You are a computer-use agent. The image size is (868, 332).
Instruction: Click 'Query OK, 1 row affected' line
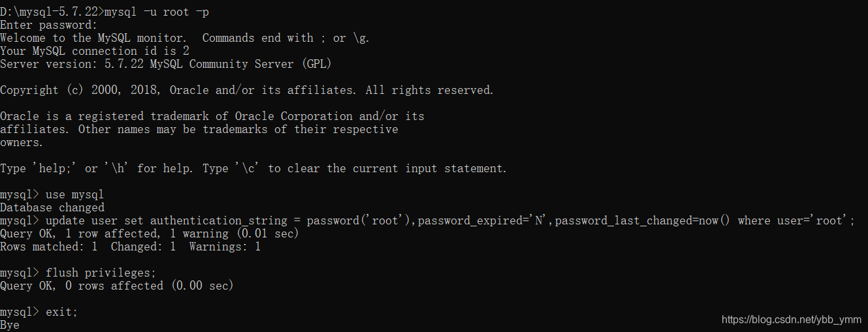tap(149, 234)
